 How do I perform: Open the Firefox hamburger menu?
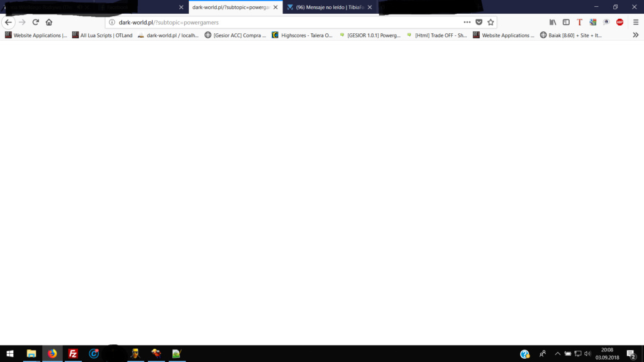636,22
